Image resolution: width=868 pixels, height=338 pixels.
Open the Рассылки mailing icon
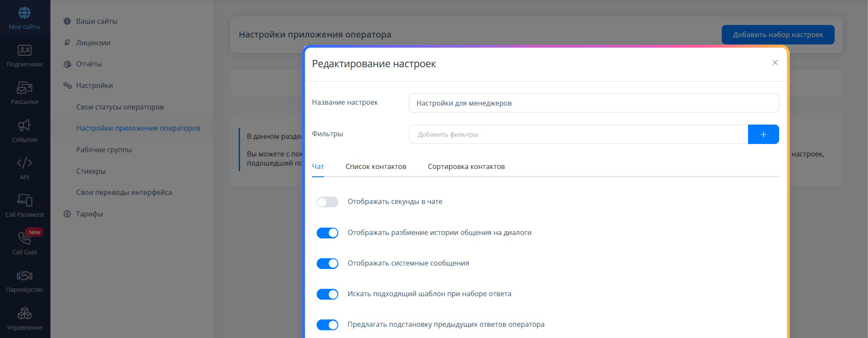[x=24, y=88]
